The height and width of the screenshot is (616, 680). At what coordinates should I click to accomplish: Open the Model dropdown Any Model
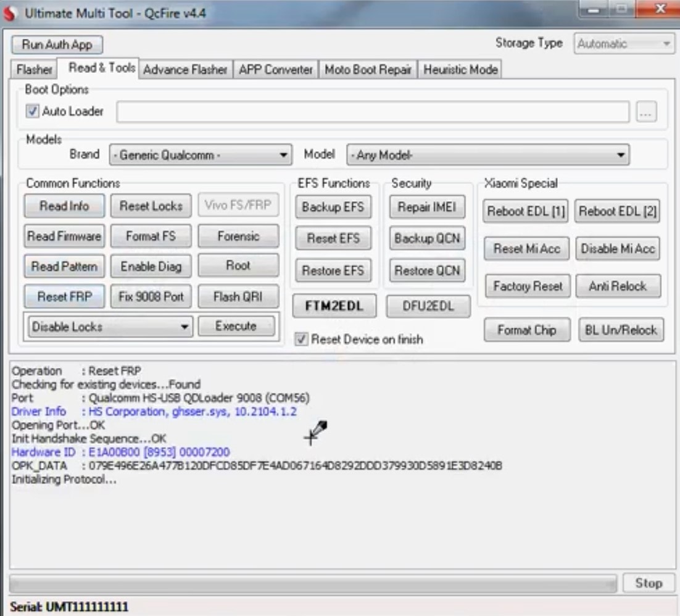[488, 155]
